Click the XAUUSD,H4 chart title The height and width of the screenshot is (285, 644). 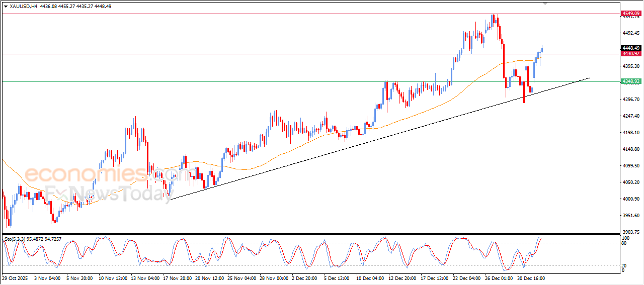click(x=24, y=7)
